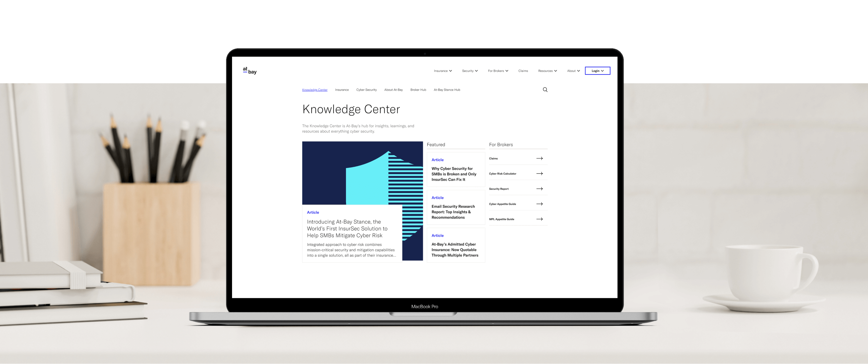Screen dimensions: 868x364
Task: Click the arrow icon next to Claims
Action: point(540,158)
